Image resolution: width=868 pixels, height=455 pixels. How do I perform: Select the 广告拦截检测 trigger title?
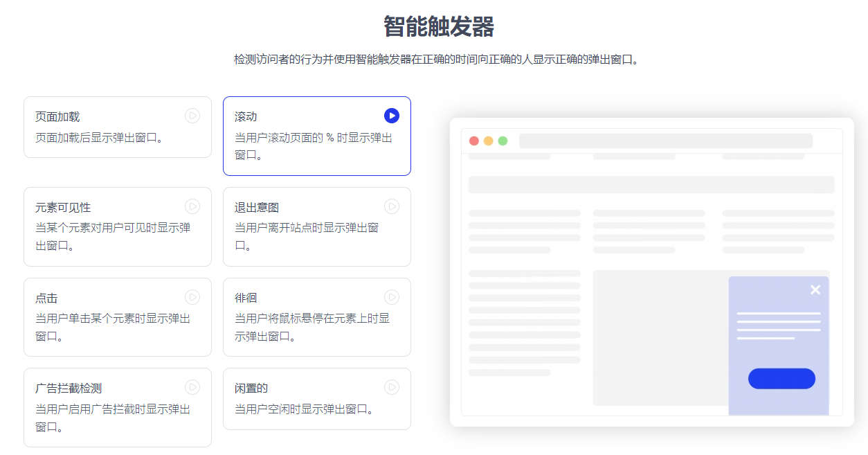coord(69,389)
